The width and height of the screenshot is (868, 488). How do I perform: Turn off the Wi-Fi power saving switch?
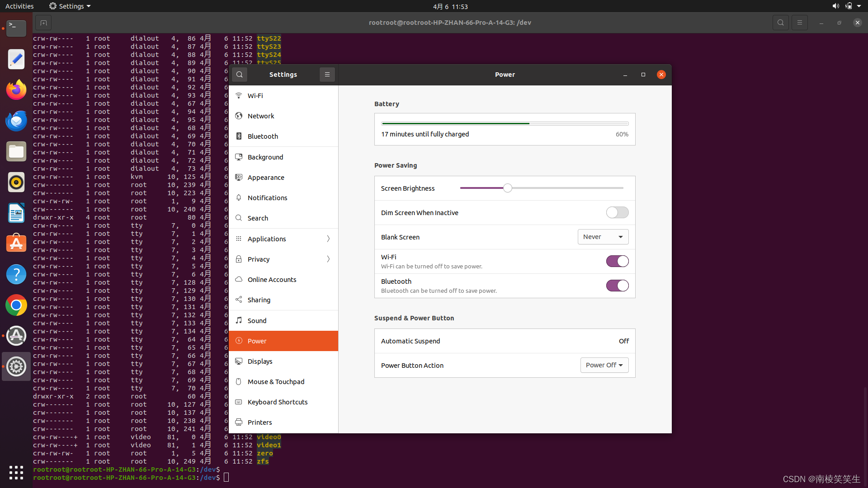pyautogui.click(x=617, y=261)
